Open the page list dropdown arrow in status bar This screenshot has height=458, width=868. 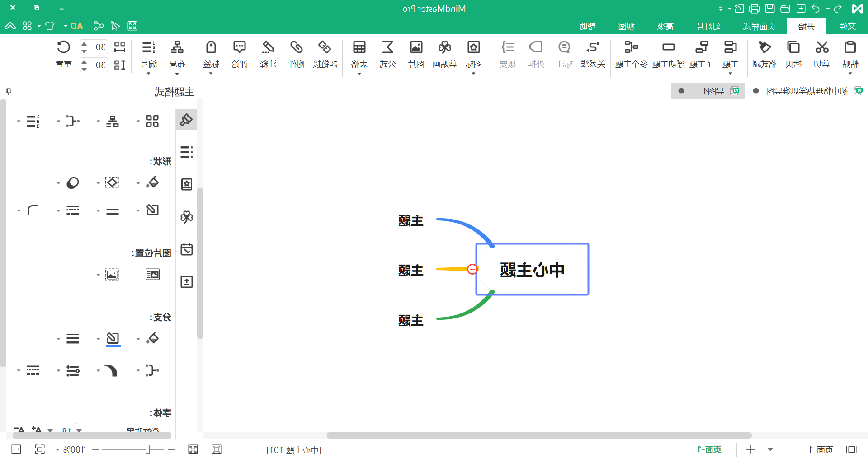(x=770, y=449)
